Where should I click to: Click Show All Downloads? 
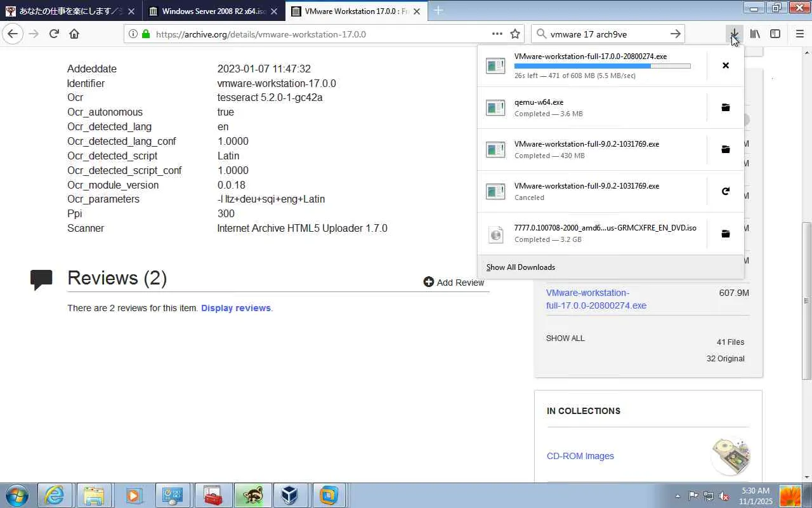[x=521, y=267]
